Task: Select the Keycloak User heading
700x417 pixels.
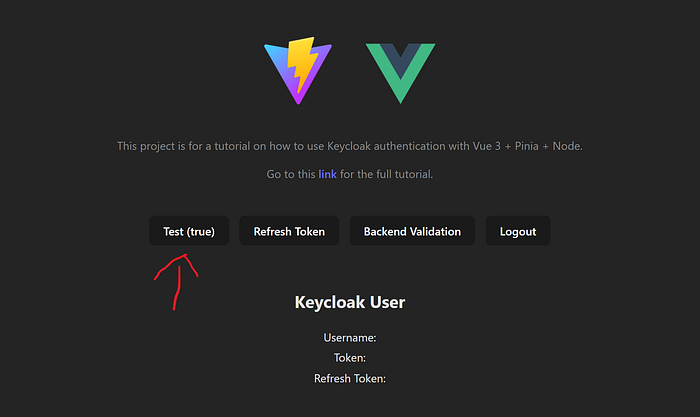Action: pos(350,302)
